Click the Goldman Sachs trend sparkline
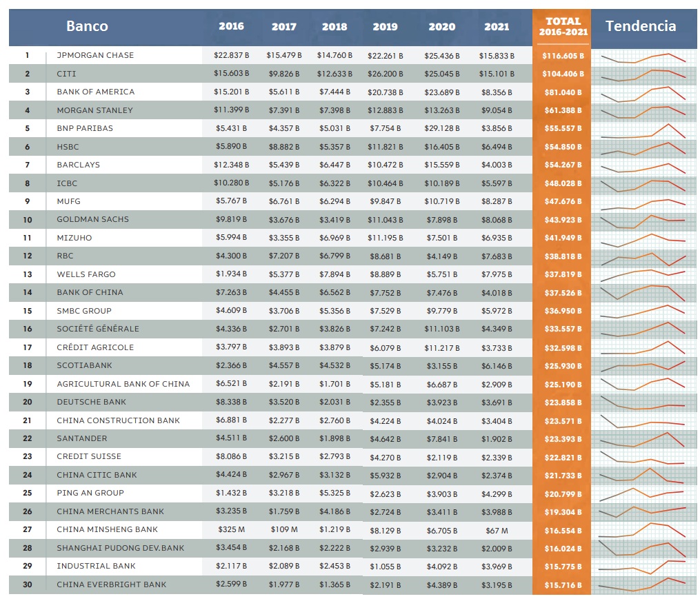 (x=643, y=221)
